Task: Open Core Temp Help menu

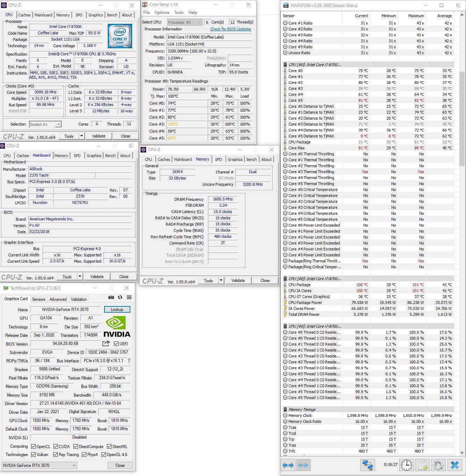Action: (x=193, y=13)
